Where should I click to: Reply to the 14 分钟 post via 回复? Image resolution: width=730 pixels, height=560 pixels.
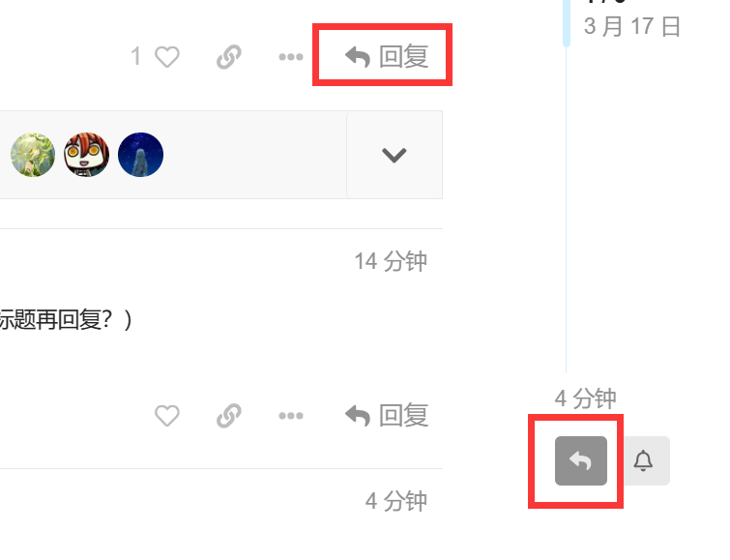(x=387, y=416)
